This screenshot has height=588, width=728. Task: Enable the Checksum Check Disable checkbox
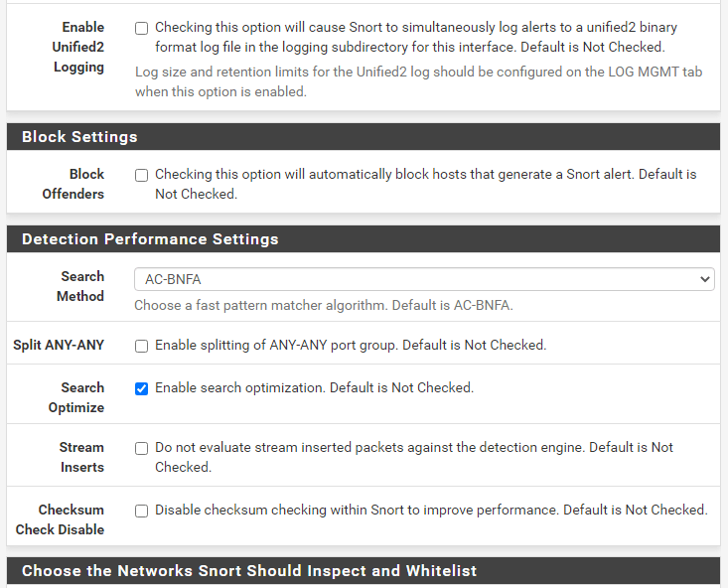tap(141, 511)
